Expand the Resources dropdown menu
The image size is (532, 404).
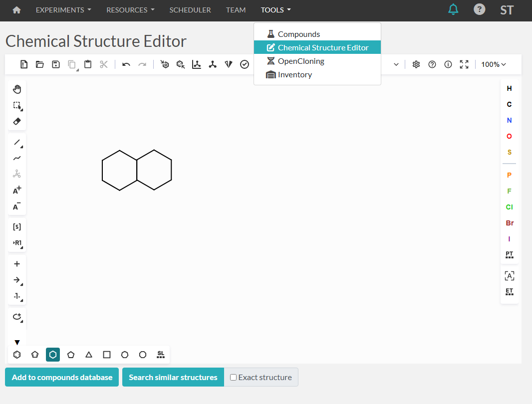pyautogui.click(x=130, y=10)
